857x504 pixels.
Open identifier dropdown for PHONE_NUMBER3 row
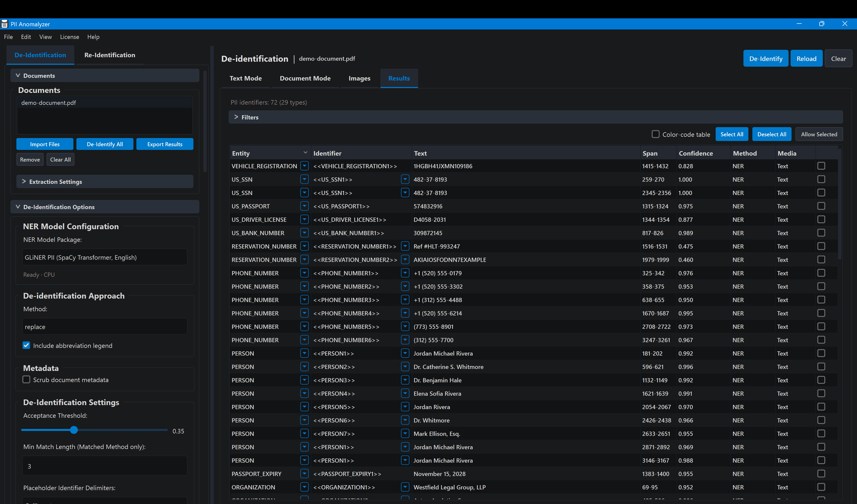tap(405, 300)
